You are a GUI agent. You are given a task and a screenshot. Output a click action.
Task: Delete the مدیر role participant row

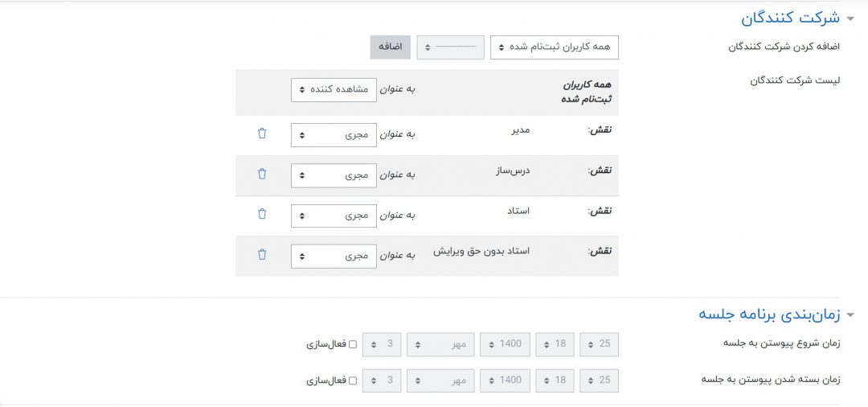pos(261,134)
